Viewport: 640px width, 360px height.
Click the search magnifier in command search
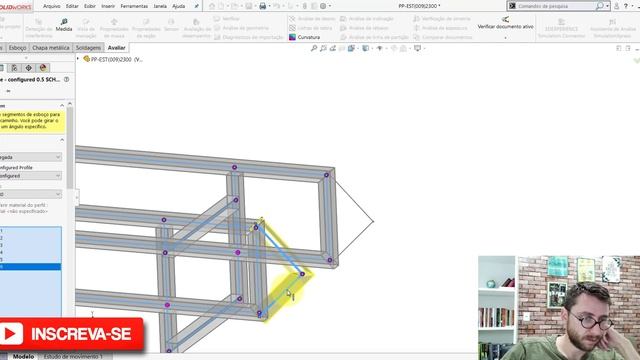(x=599, y=6)
